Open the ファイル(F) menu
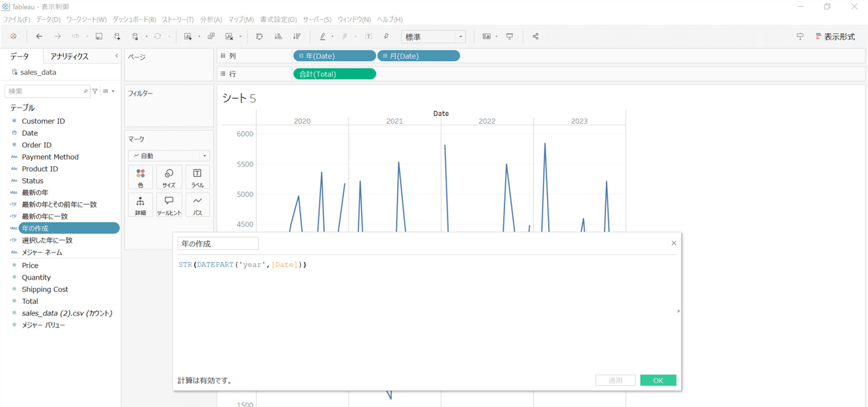Screen dimensions: 868x407 pos(16,20)
